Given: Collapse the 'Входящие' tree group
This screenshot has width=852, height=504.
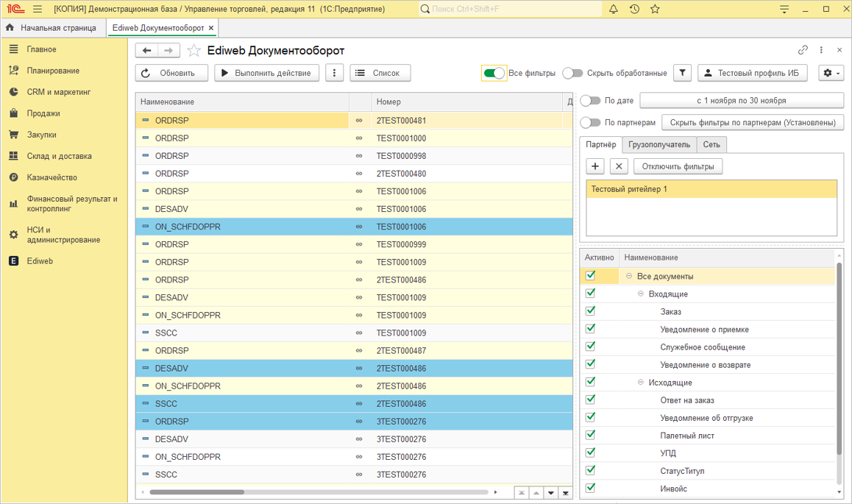Looking at the screenshot, I should pyautogui.click(x=641, y=294).
